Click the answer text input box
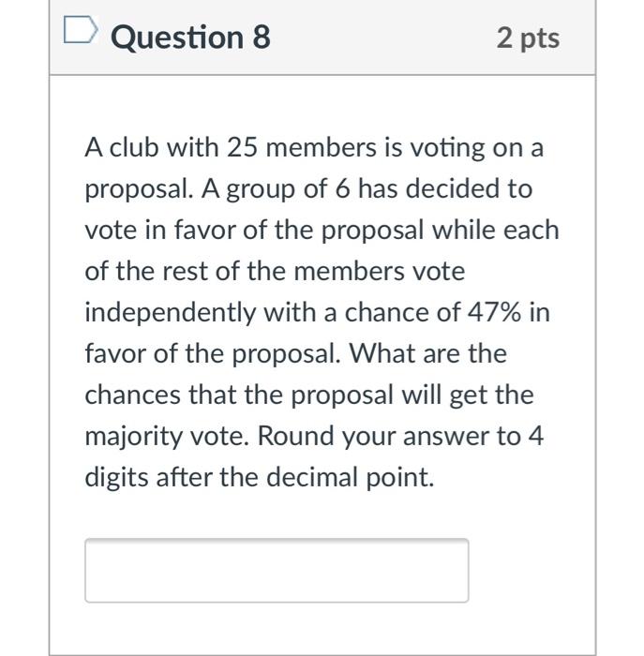 pyautogui.click(x=277, y=570)
